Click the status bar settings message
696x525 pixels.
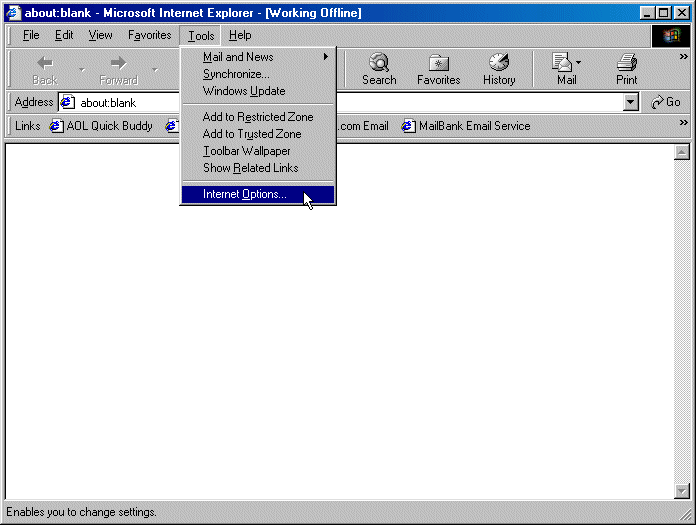(x=81, y=512)
